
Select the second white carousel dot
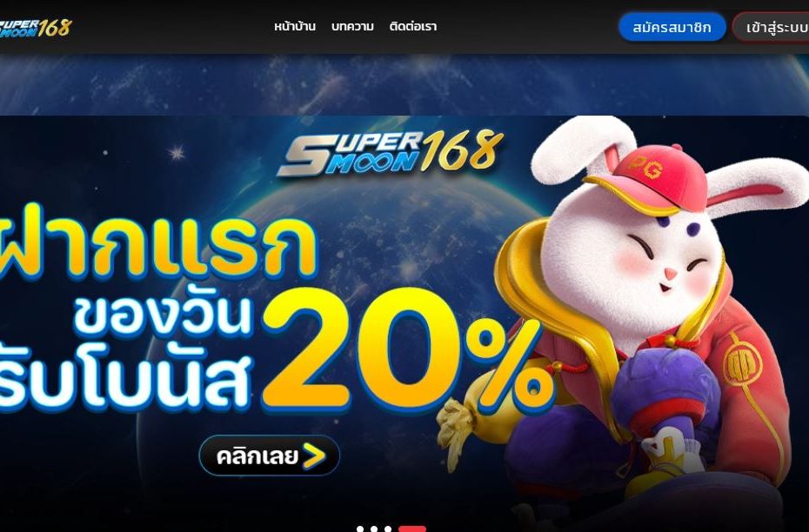tap(374, 529)
